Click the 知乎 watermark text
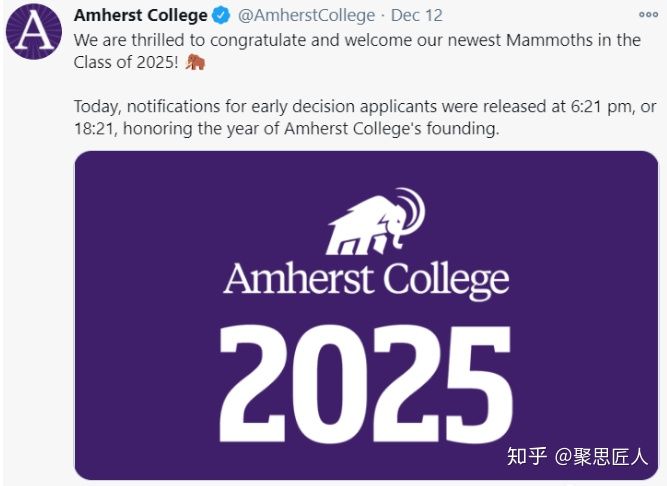Image resolution: width=667 pixels, height=486 pixels. tap(526, 457)
